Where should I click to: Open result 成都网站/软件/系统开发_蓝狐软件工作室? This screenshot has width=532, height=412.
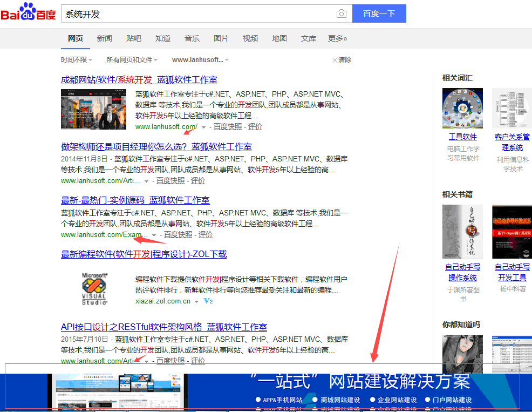139,80
